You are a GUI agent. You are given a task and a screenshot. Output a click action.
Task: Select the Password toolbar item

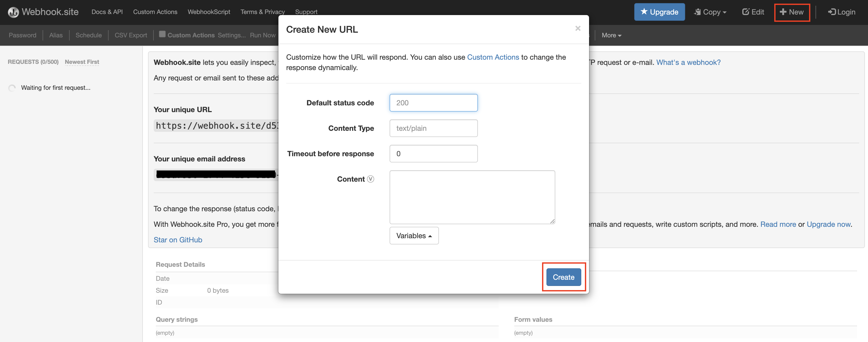(22, 35)
